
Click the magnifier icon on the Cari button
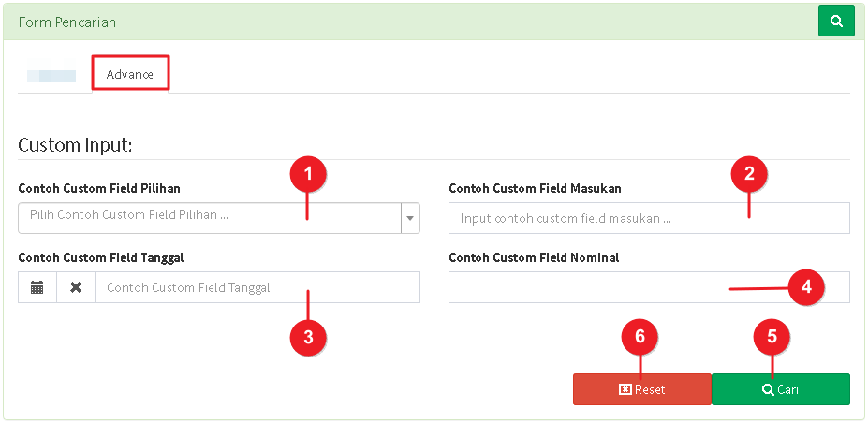(768, 390)
